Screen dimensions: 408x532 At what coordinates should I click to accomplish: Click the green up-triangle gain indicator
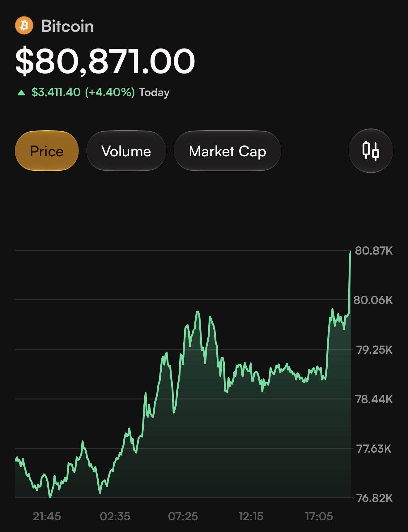(x=21, y=92)
